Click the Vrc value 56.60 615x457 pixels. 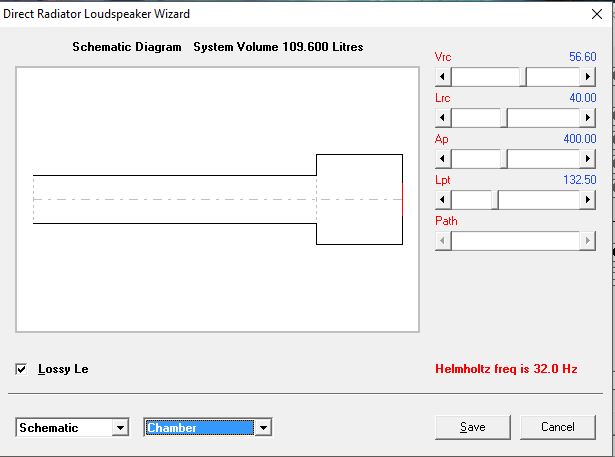click(x=582, y=56)
